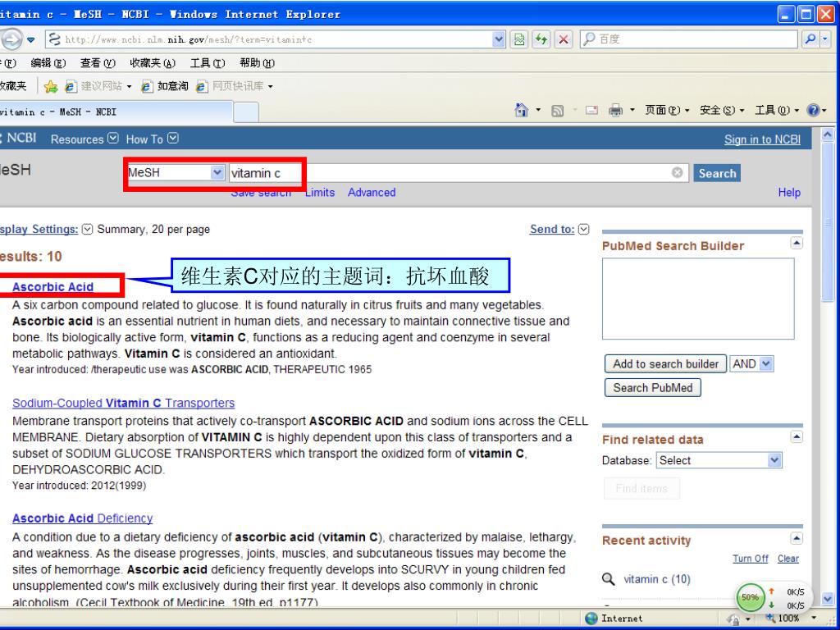Collapse the PubMed Search Builder panel

(x=797, y=244)
